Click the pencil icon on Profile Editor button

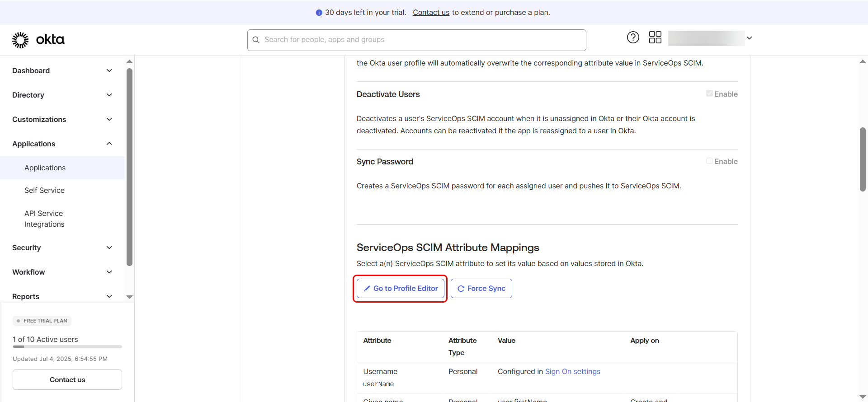click(x=367, y=289)
